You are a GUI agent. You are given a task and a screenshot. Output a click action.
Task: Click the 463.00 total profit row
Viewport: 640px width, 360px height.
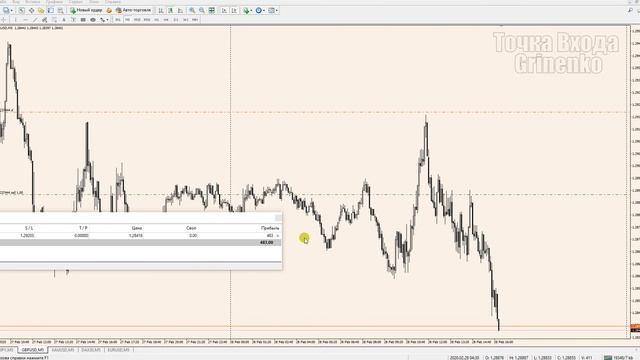tap(140, 242)
